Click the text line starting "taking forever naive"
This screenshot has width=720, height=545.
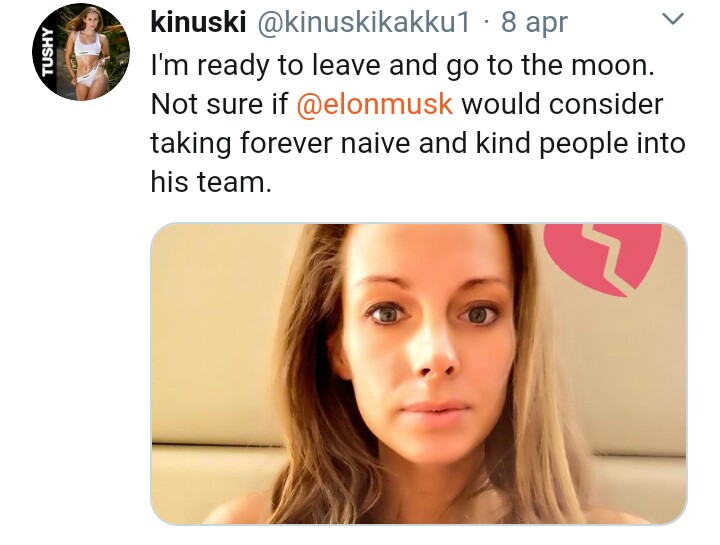(417, 143)
